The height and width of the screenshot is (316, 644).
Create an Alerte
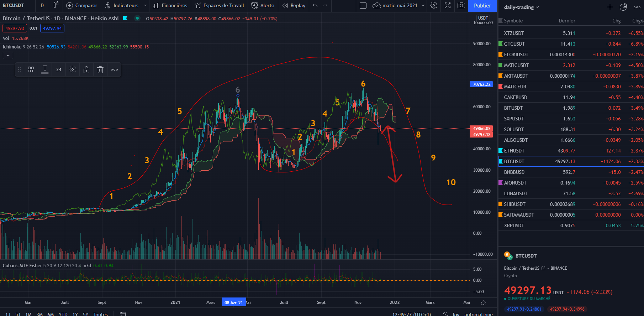pos(263,5)
